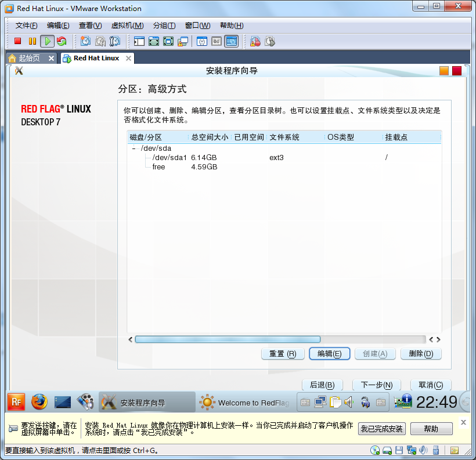Open the 文件(F) menu
Viewport: 476px width, 460px height.
(x=26, y=26)
